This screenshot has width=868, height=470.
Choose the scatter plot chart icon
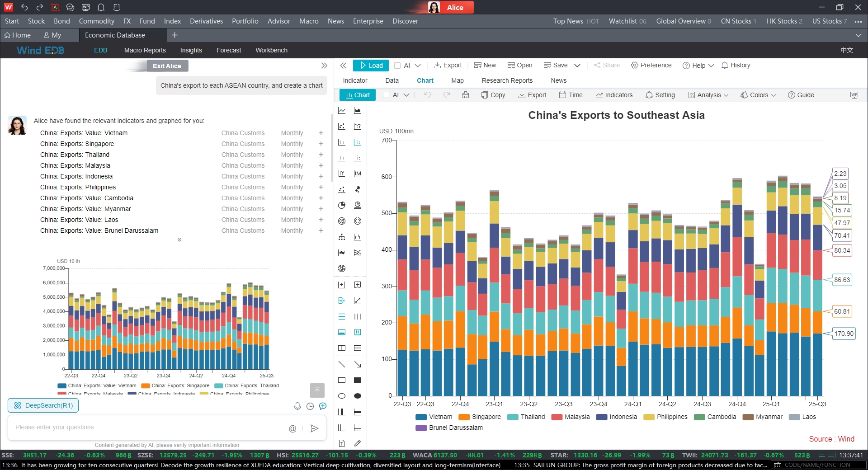point(342,127)
